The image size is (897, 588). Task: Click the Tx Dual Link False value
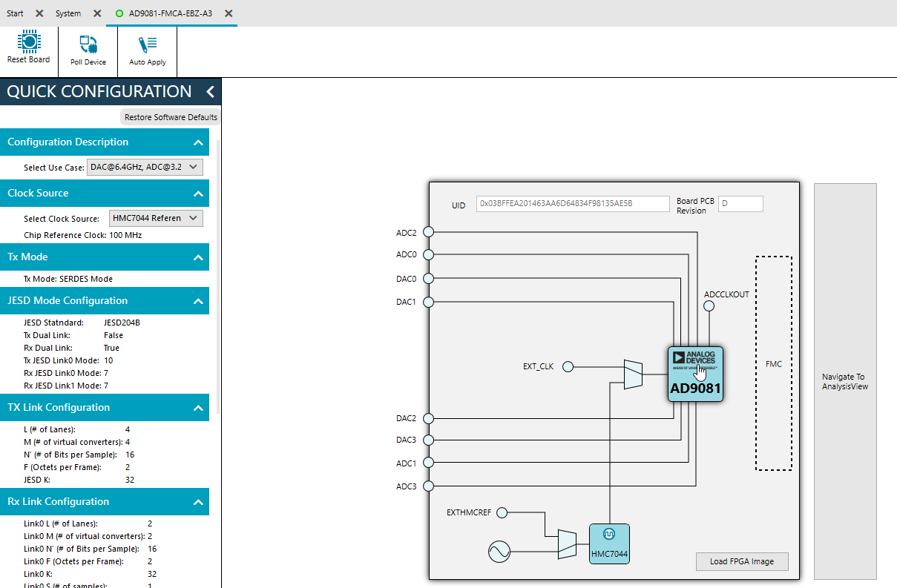(114, 335)
